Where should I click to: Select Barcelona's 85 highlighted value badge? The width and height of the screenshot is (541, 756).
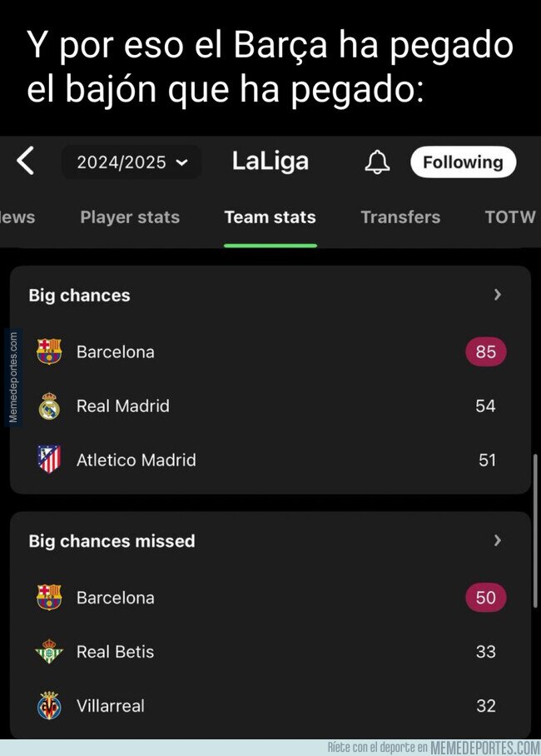coord(485,351)
